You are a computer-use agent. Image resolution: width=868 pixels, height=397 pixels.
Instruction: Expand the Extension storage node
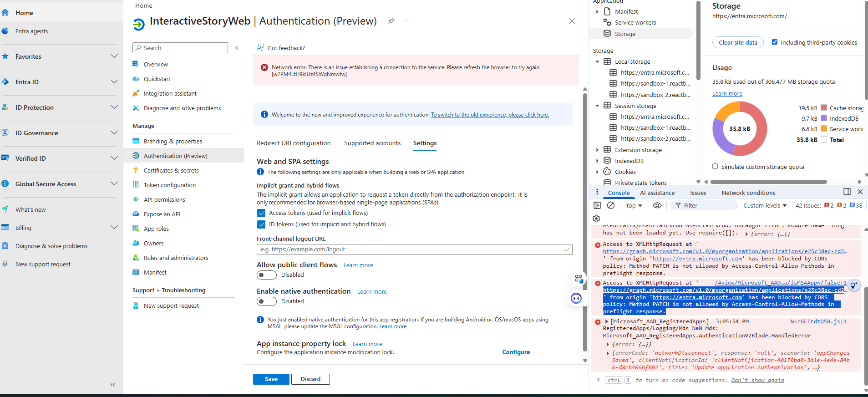(x=597, y=150)
